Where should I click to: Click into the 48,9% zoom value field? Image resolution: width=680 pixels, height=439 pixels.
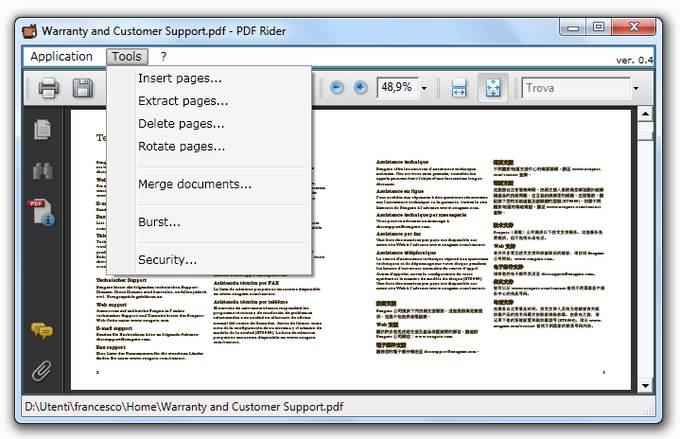[397, 88]
